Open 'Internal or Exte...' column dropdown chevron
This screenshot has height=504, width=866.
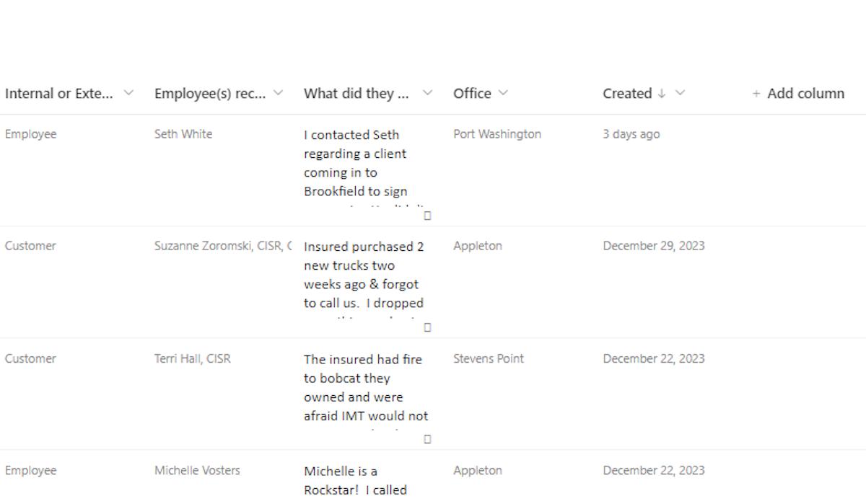128,93
